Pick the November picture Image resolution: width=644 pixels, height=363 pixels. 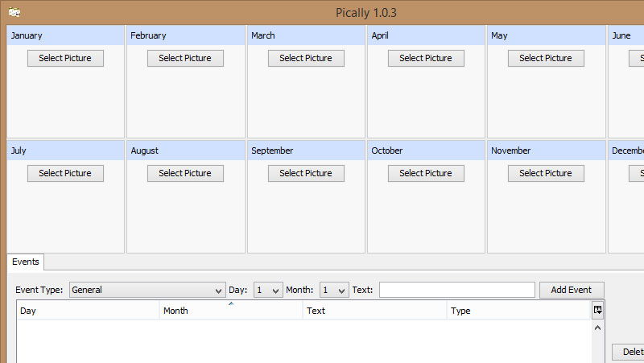pyautogui.click(x=546, y=173)
